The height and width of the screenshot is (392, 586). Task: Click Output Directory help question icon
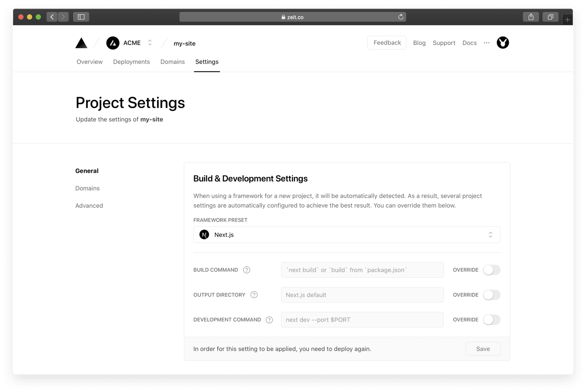pos(254,295)
